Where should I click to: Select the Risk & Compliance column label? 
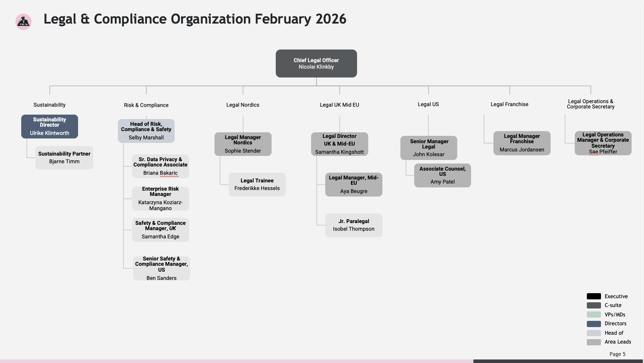point(146,105)
